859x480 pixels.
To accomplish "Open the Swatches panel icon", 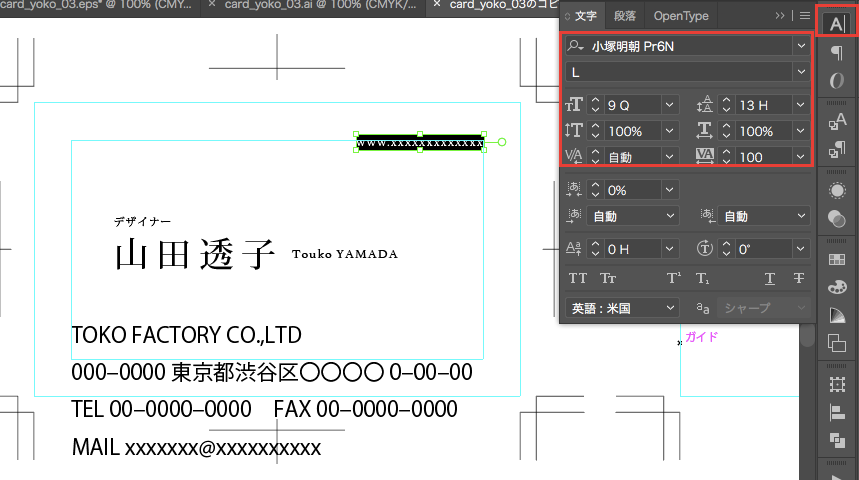I will click(x=836, y=258).
